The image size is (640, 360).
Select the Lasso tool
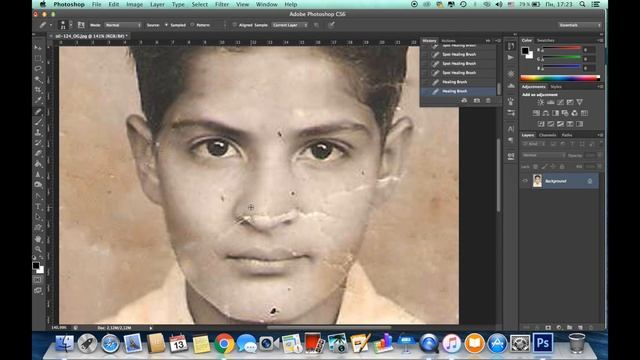38,69
